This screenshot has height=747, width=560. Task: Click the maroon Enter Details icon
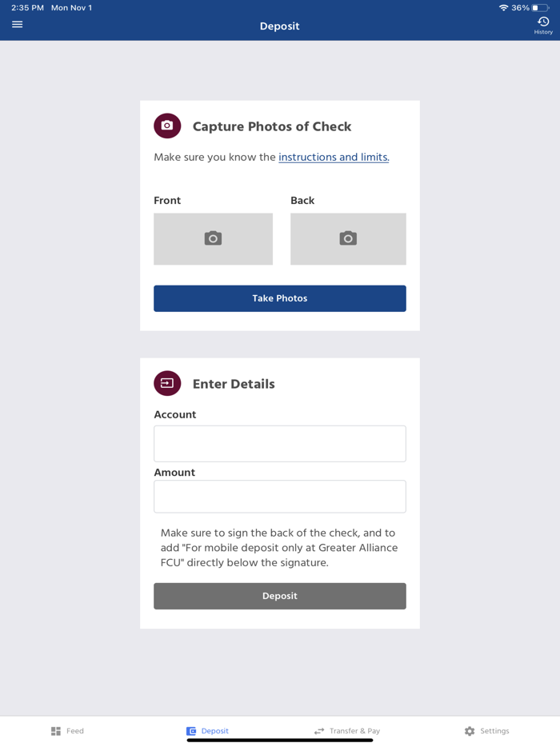167,383
